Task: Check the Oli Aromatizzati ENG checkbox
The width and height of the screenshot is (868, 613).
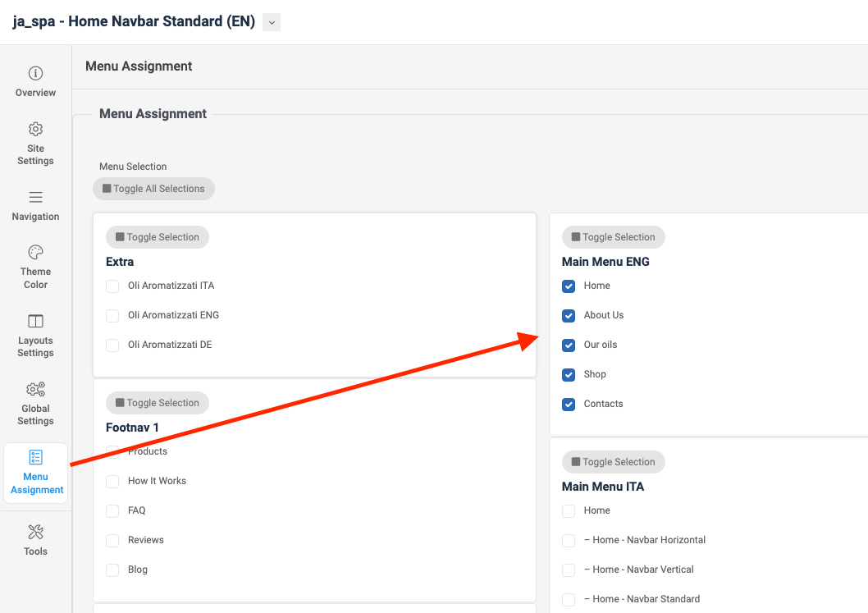Action: [113, 316]
